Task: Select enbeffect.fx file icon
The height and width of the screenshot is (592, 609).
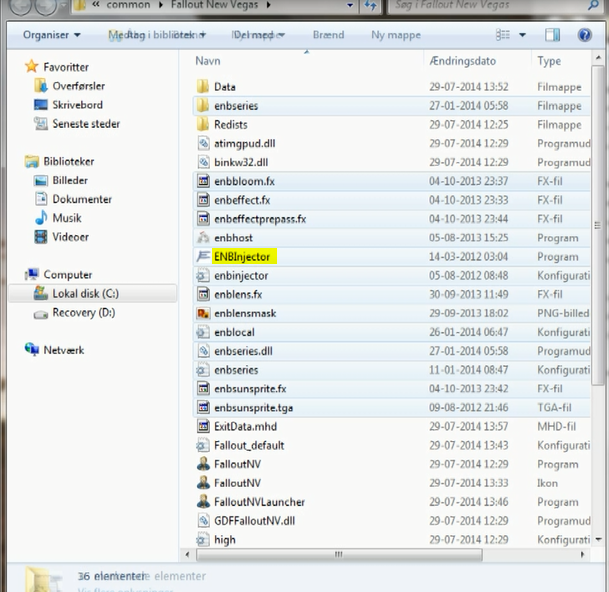Action: (203, 200)
